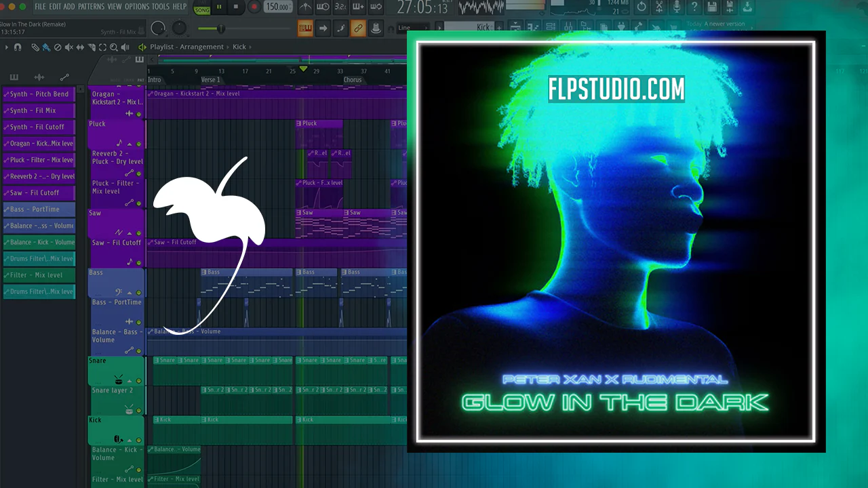Enable wait for input before recording
868x488 pixels.
point(323,7)
